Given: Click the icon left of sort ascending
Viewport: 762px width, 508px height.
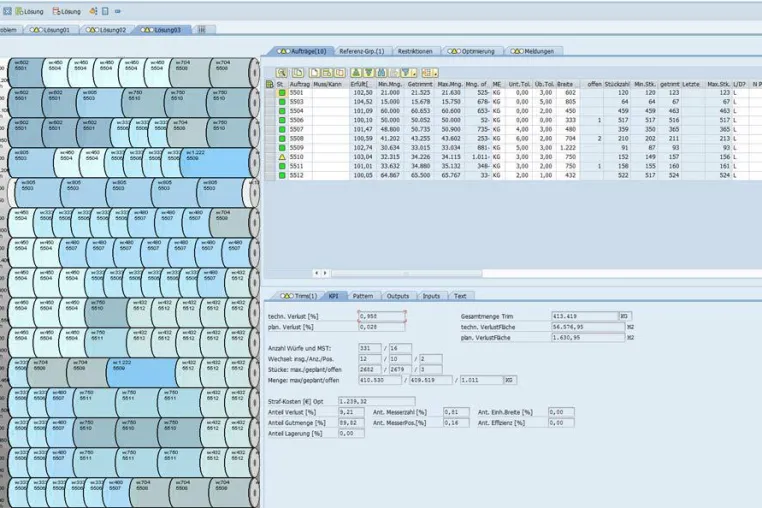Looking at the screenshot, I should [340, 73].
